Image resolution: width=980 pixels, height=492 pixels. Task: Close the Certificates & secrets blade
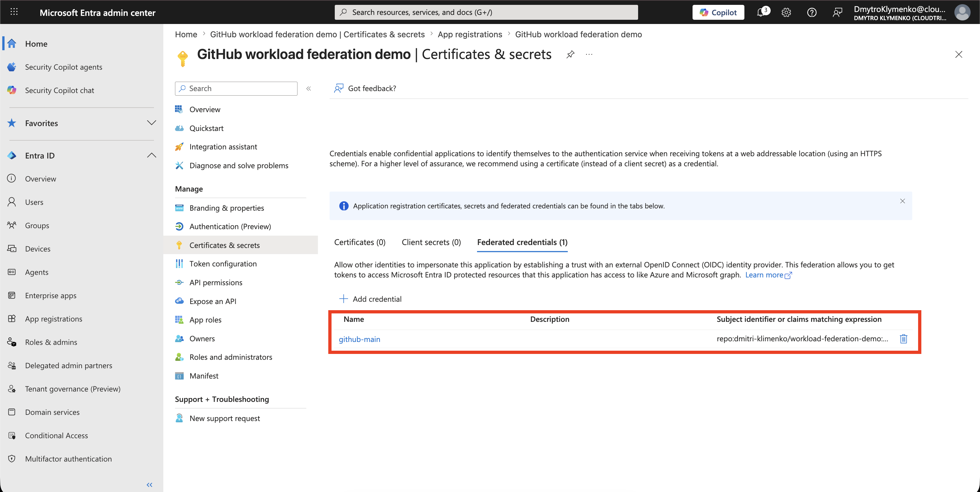tap(958, 54)
